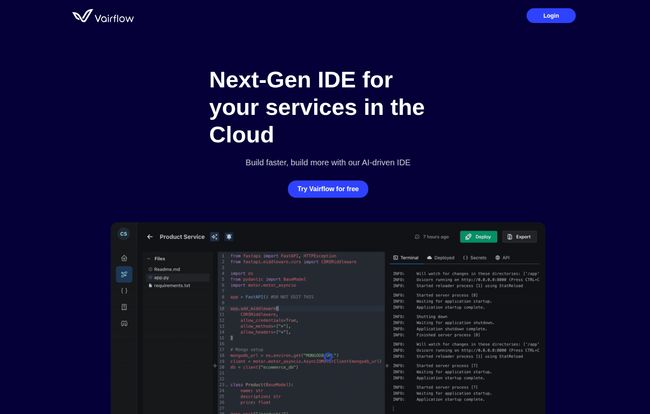Click the CS user avatar

tap(124, 233)
